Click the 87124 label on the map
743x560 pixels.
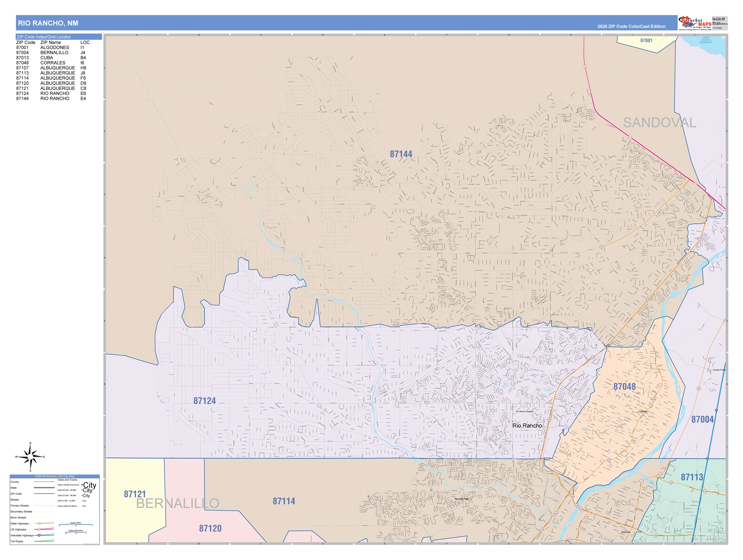click(205, 401)
